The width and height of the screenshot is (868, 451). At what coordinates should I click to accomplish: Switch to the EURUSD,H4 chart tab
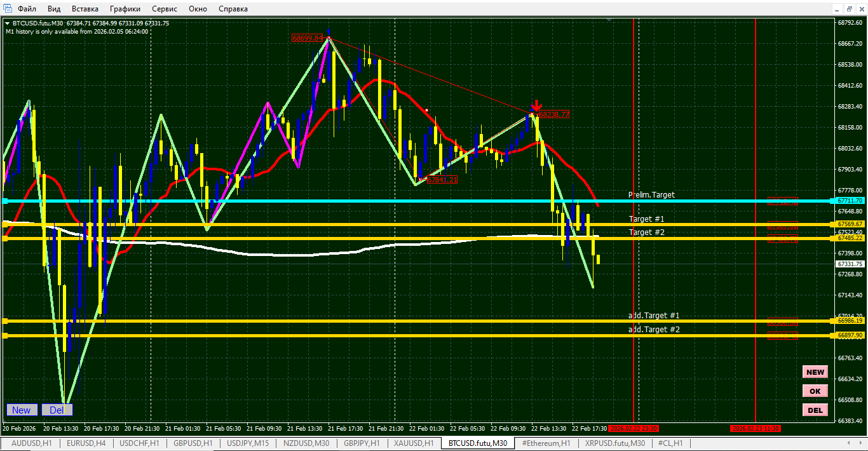[x=86, y=443]
